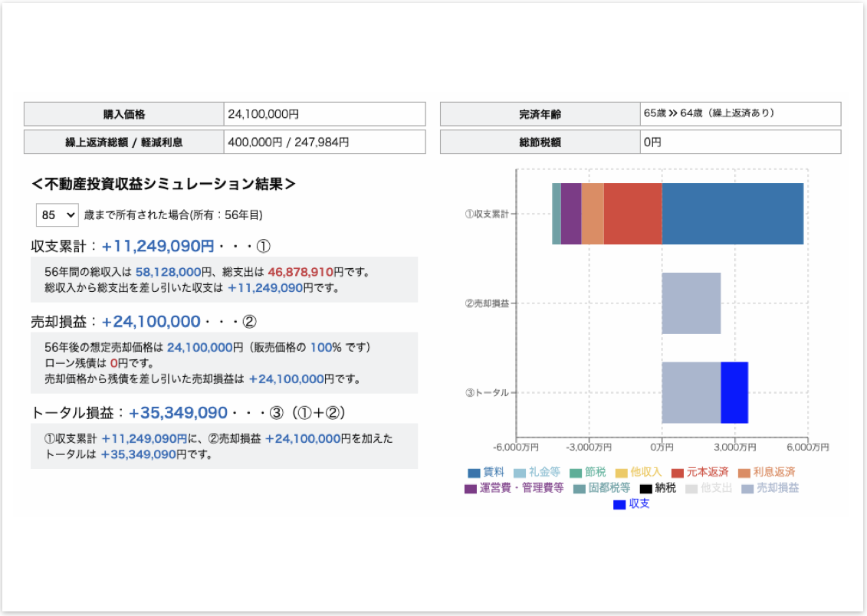Click 運営費・管理費等 purple legend icon

point(471,488)
